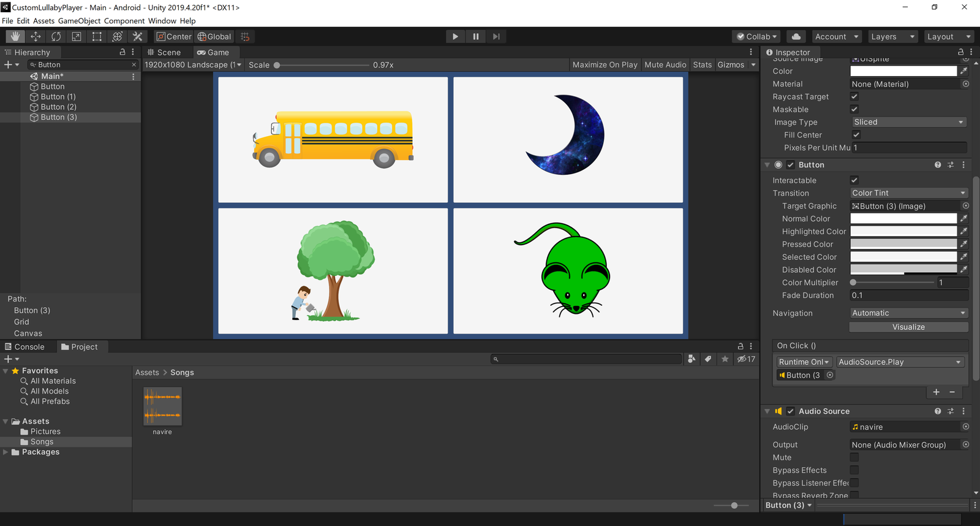Click the Pressed Color swatch

tap(903, 244)
